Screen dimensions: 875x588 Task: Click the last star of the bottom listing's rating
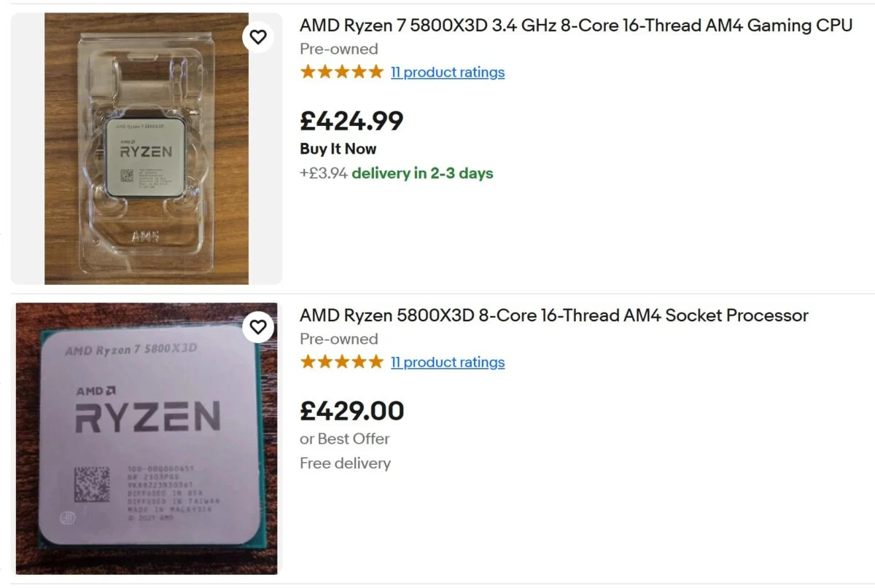pyautogui.click(x=376, y=361)
